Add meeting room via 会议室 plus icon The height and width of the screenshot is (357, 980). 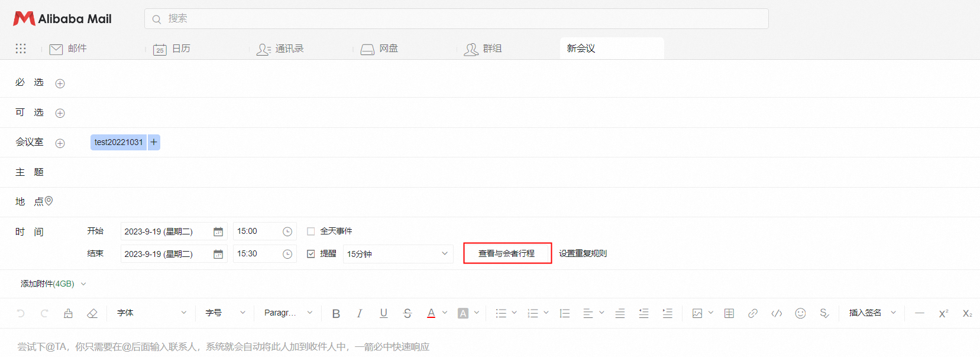60,143
